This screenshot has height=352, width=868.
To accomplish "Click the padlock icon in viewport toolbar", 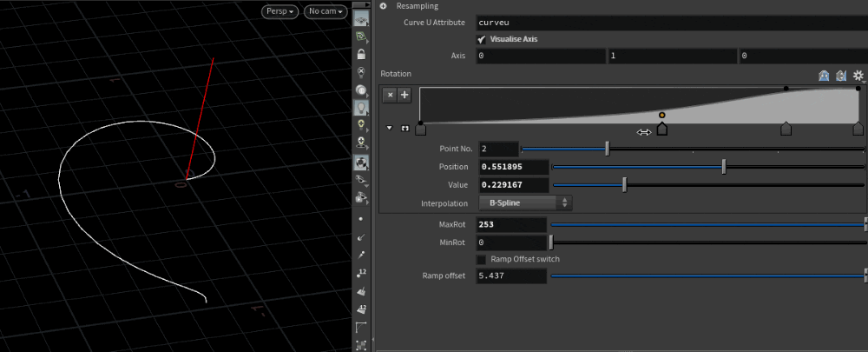I will pyautogui.click(x=361, y=54).
